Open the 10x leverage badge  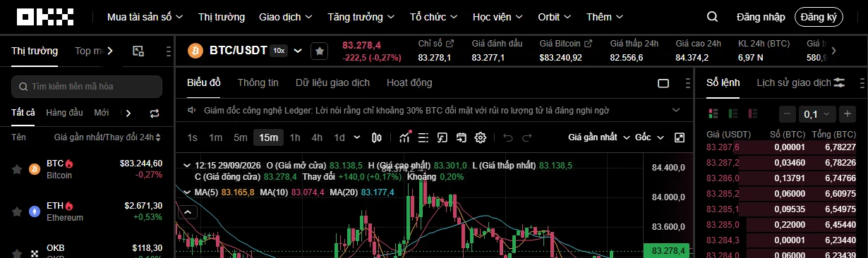point(279,51)
